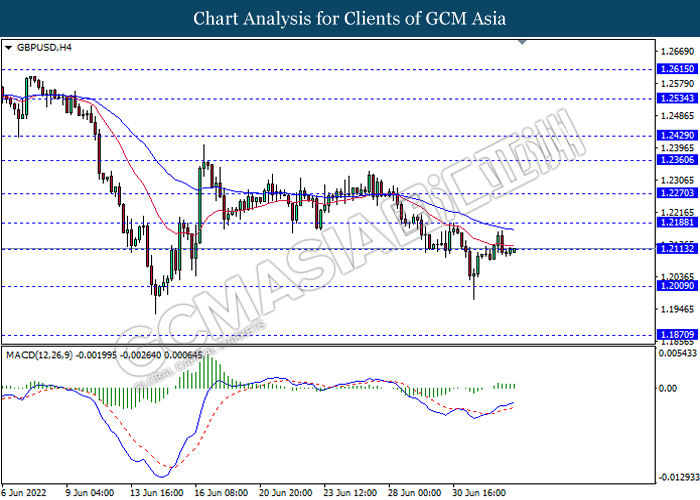
Task: Click the 30 Jun 16:00 time label
Action: tap(479, 493)
